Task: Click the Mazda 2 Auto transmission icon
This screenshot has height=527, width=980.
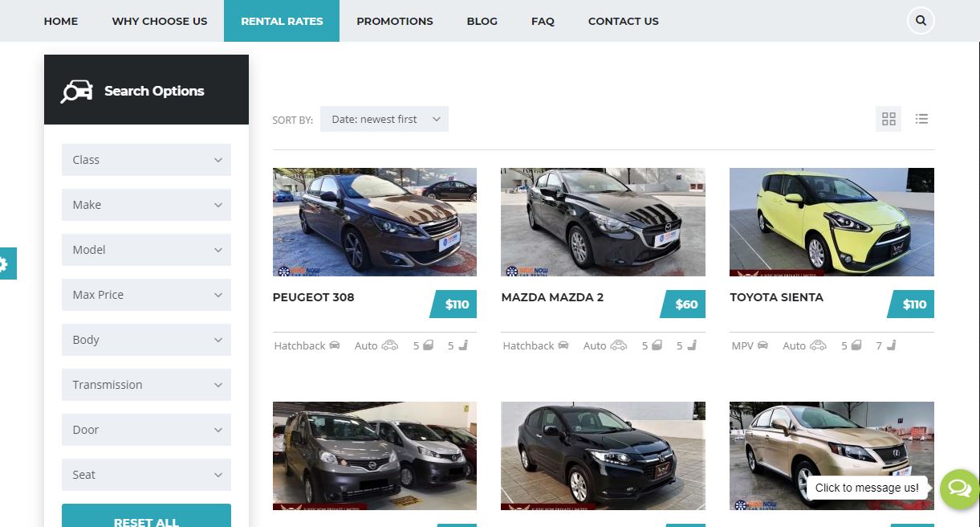Action: click(619, 345)
